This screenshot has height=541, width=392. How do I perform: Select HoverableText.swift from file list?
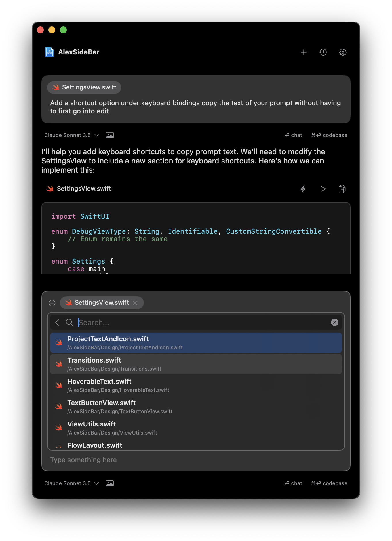(196, 385)
